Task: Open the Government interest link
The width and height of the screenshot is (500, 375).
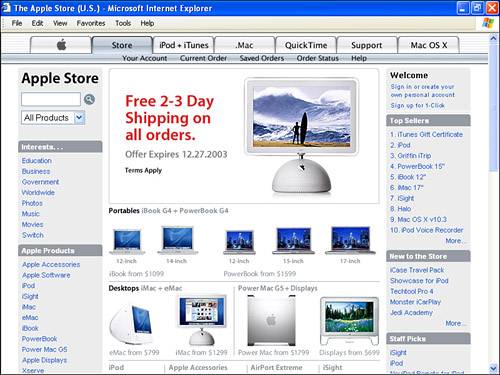Action: [x=40, y=182]
